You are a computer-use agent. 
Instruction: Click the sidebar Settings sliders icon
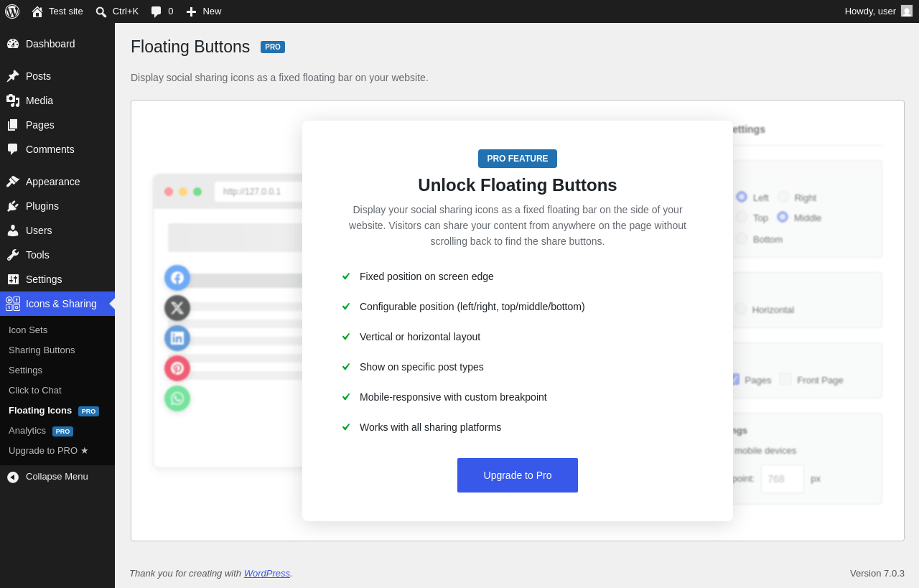[x=13, y=279]
